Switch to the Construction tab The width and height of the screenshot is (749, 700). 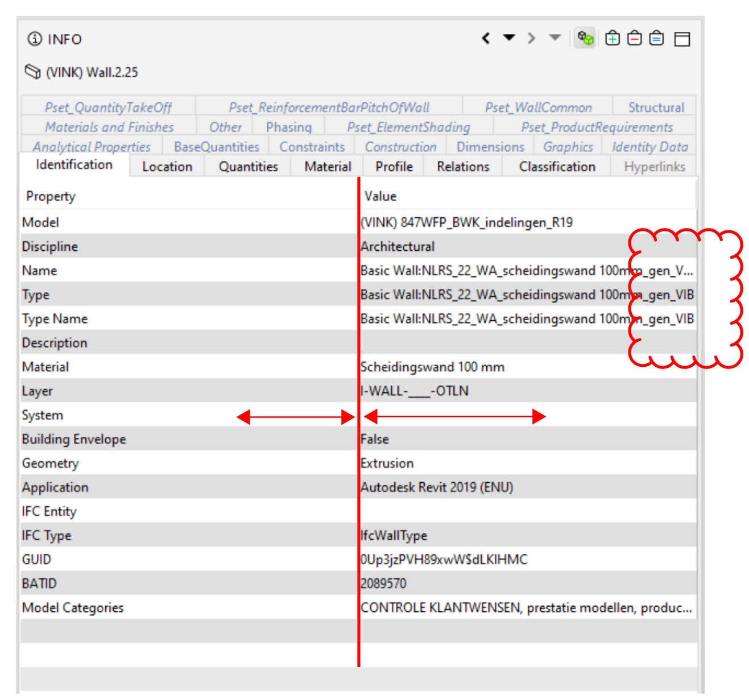(400, 147)
